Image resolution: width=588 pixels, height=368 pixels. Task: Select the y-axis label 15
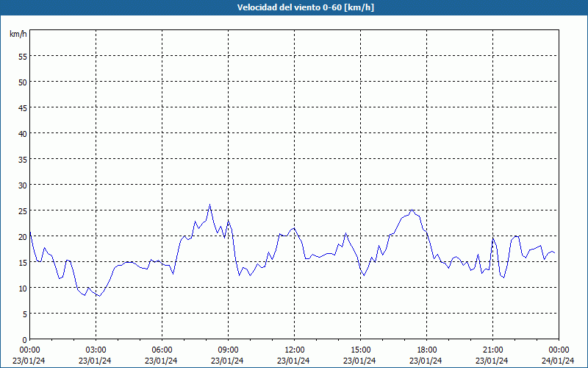[23, 262]
